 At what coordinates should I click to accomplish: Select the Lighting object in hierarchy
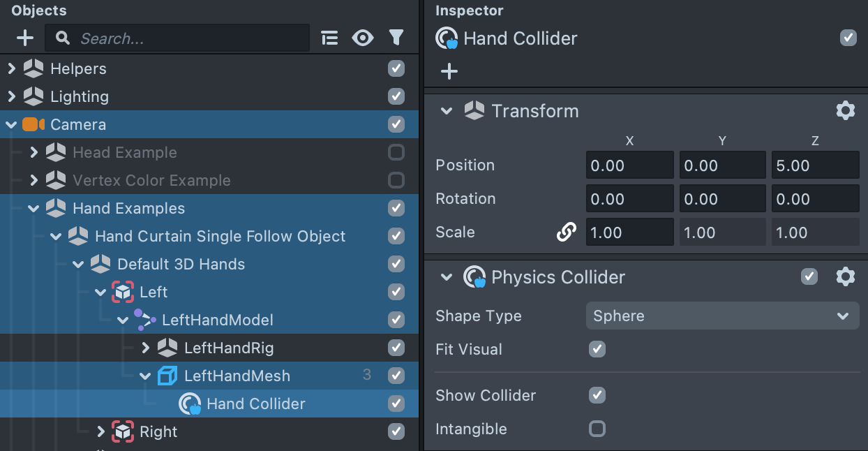click(80, 96)
